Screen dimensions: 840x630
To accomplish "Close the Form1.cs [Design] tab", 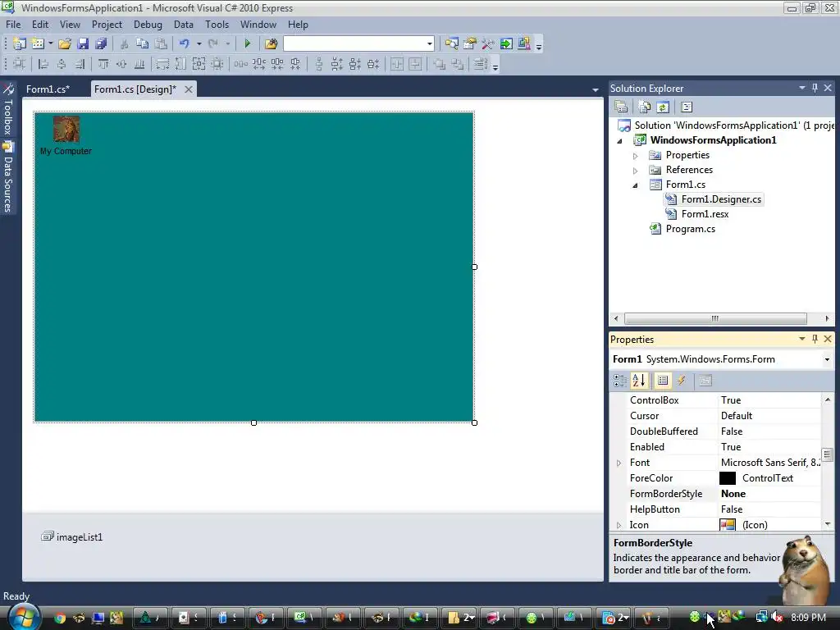I will click(189, 89).
